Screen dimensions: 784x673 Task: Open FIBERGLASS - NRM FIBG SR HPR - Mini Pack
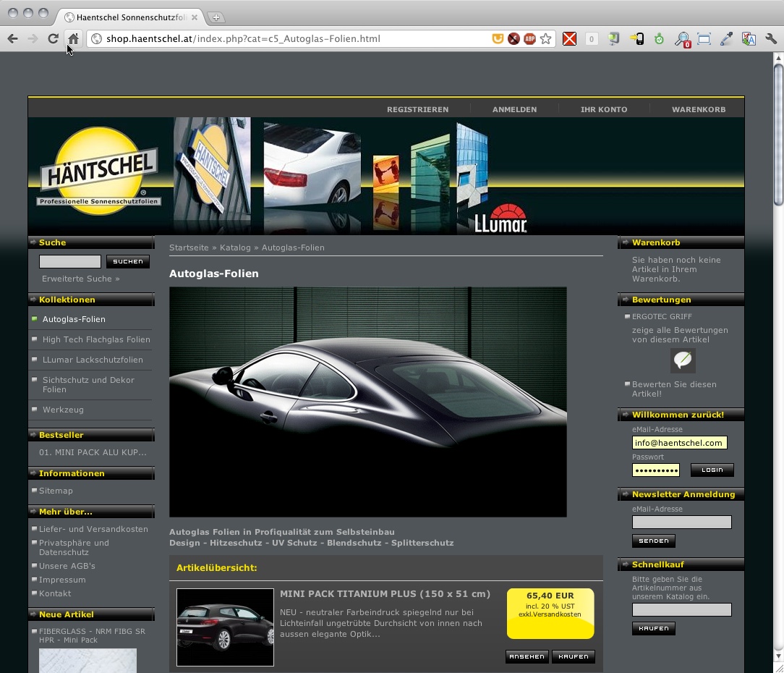(92, 635)
